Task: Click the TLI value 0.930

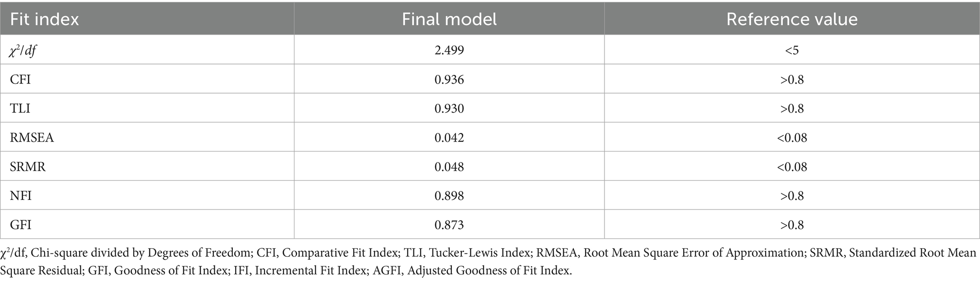Action: tap(449, 109)
